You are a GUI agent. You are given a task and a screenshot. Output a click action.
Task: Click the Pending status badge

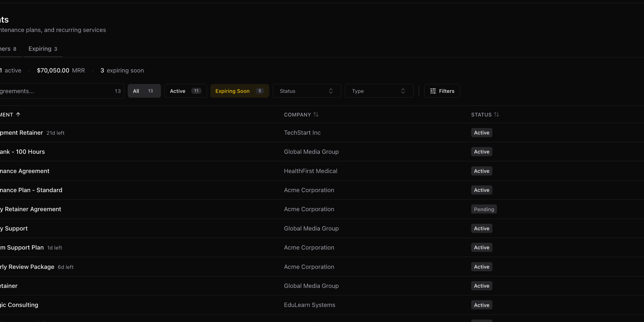[x=484, y=209]
